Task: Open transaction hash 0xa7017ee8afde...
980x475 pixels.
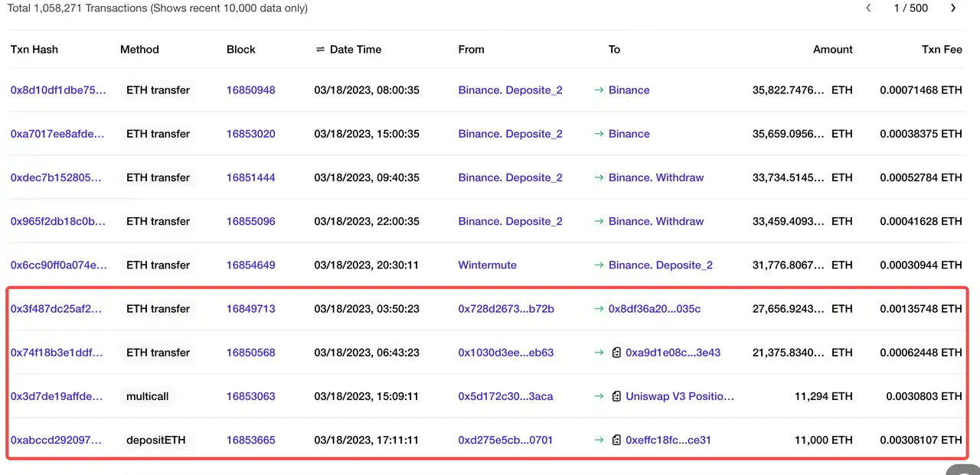Action: pyautogui.click(x=59, y=134)
